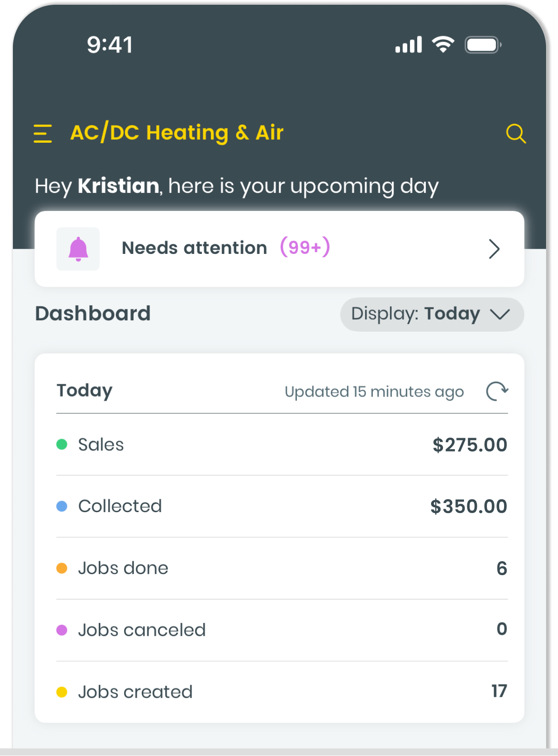Tap the yellow search magnifier icon
This screenshot has width=558, height=756.
516,134
